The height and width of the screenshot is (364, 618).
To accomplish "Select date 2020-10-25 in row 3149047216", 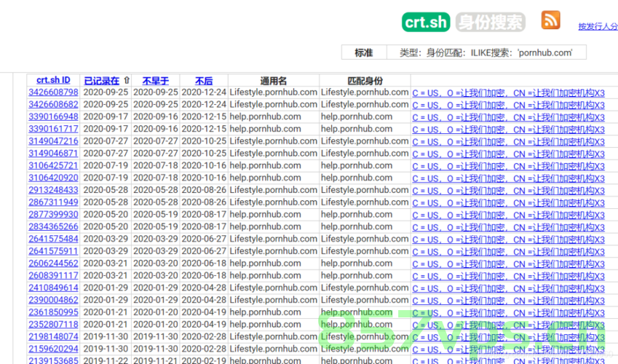I will (x=204, y=141).
